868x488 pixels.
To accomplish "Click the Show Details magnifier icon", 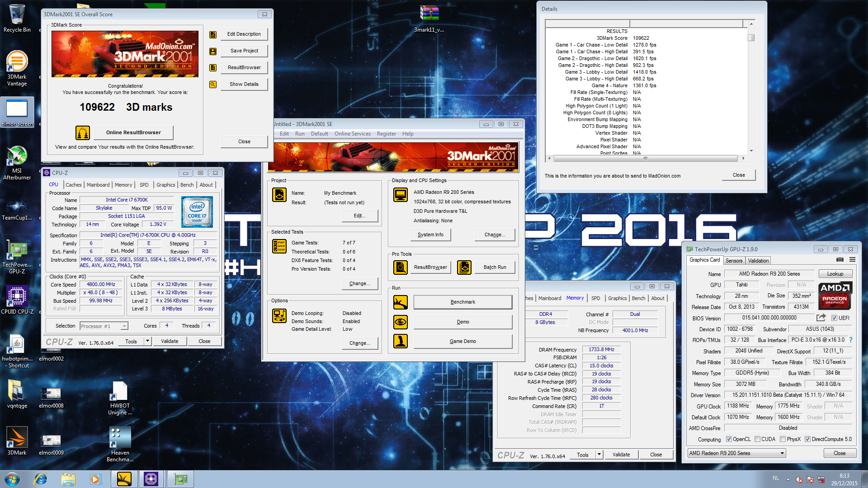I will (213, 84).
